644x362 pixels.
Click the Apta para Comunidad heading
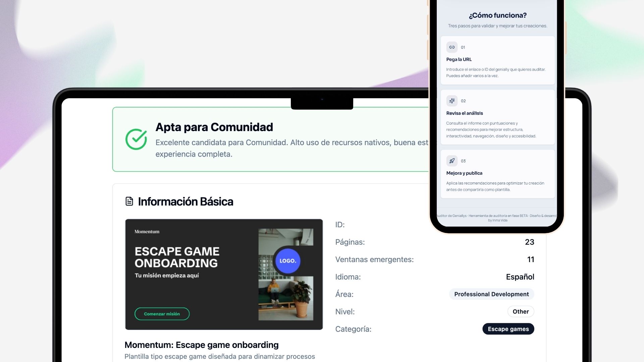214,127
